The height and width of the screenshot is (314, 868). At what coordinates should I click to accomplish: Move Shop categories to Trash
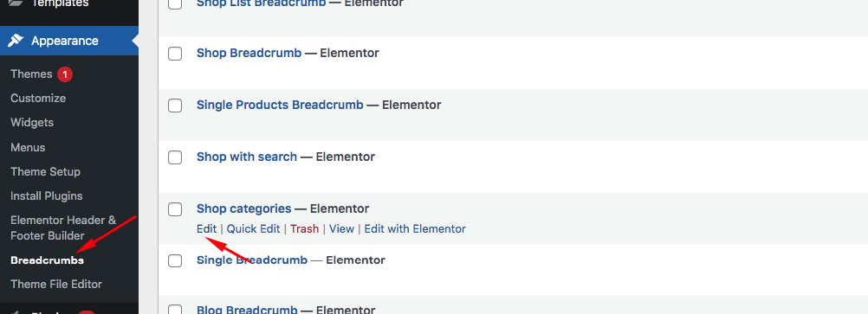(304, 228)
